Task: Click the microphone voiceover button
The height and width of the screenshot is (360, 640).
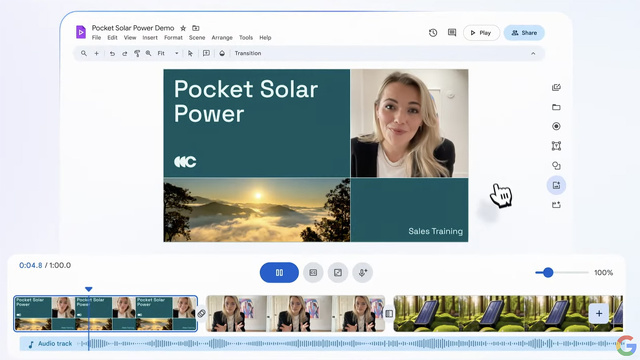Action: point(362,273)
